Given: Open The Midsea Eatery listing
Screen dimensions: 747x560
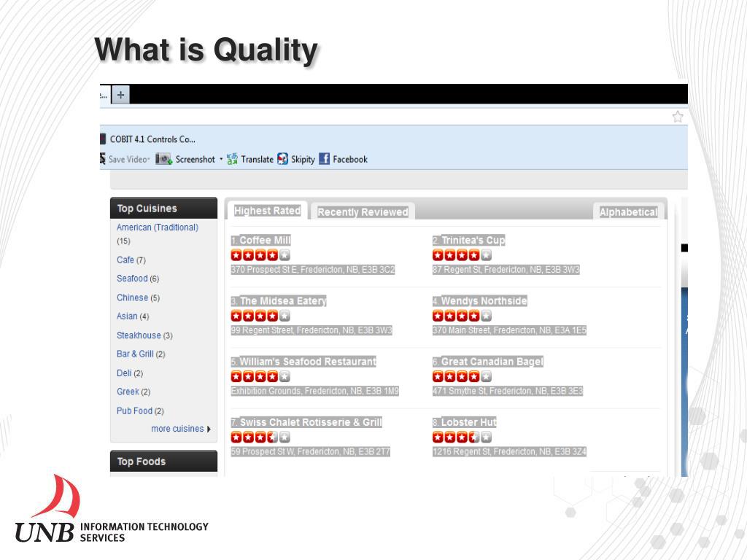Looking at the screenshot, I should 283,300.
